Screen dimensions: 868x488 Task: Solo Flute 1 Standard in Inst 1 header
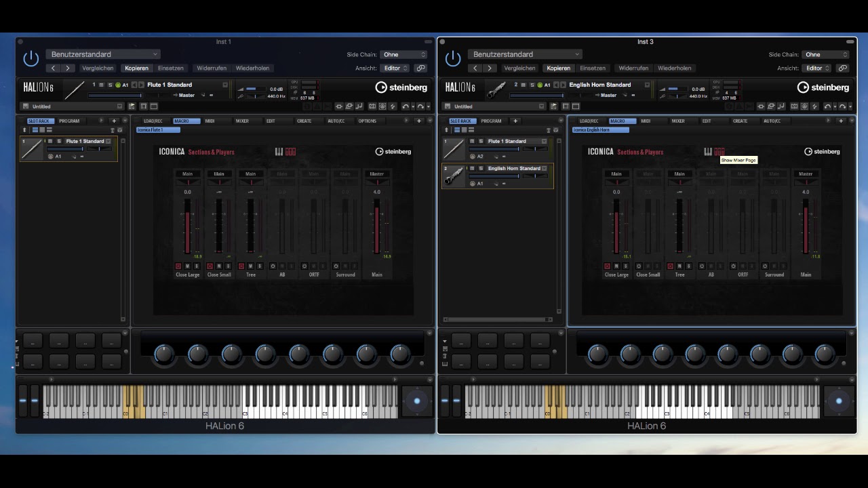[x=110, y=85]
